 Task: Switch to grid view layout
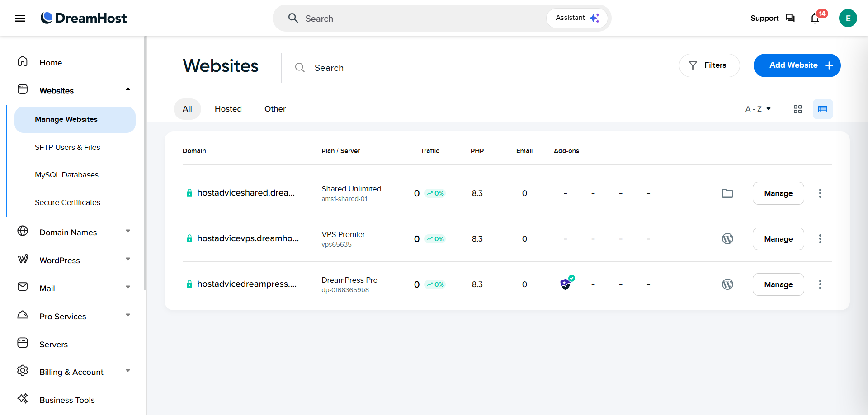798,109
